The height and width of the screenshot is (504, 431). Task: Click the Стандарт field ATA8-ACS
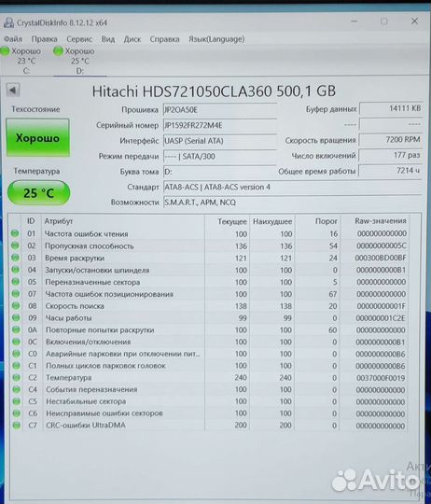pos(292,187)
